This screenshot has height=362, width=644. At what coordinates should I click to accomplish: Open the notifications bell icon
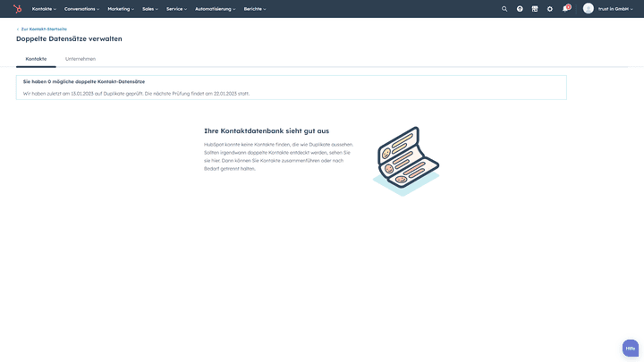(565, 9)
